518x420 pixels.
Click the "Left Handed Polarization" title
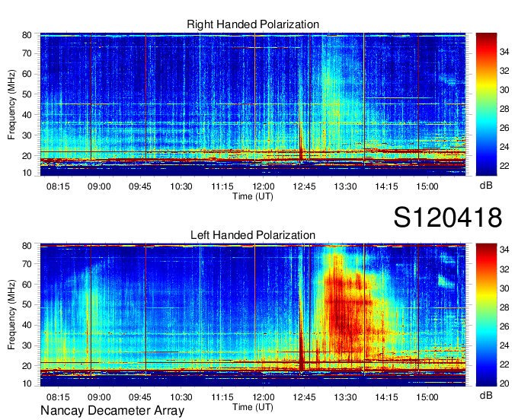(253, 235)
